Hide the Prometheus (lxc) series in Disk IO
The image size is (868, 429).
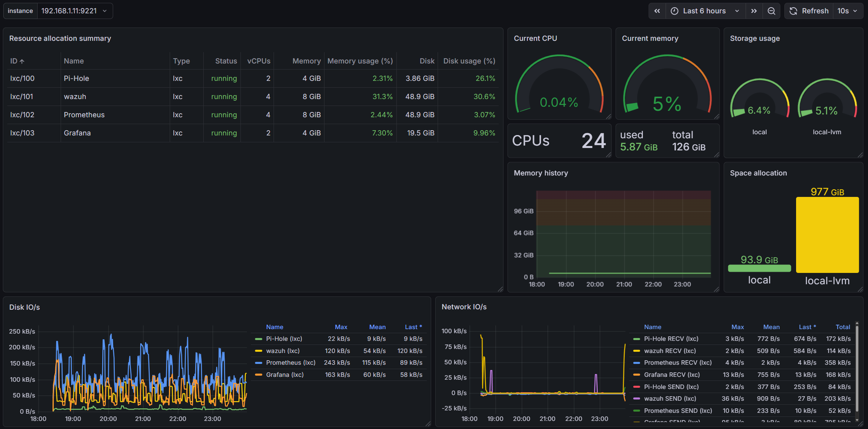point(291,363)
